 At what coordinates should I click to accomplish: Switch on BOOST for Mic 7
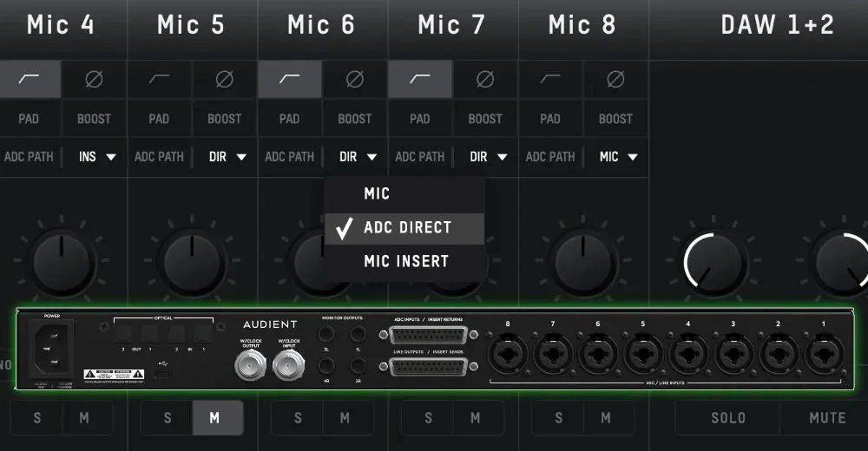tap(485, 119)
